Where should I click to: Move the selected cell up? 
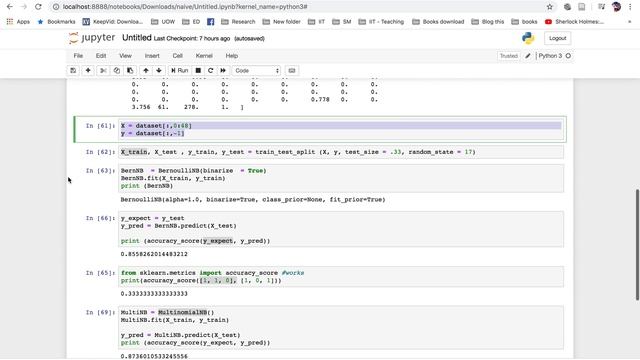point(146,71)
